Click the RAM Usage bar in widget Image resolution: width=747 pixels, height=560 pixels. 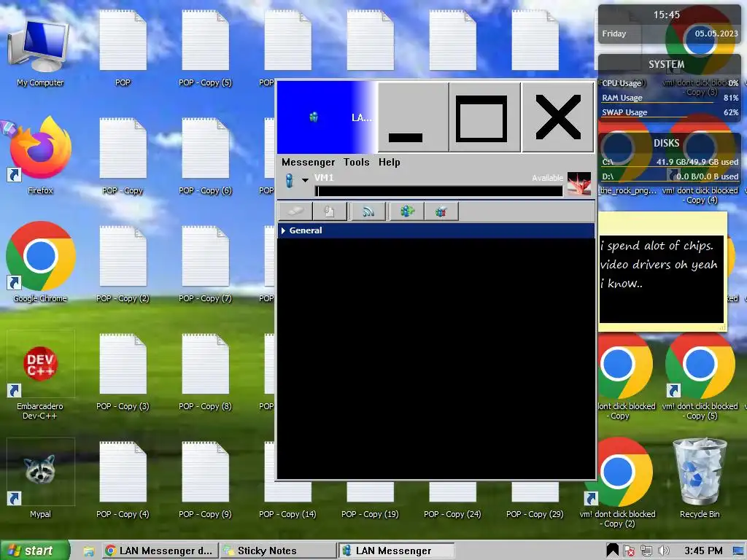click(670, 98)
